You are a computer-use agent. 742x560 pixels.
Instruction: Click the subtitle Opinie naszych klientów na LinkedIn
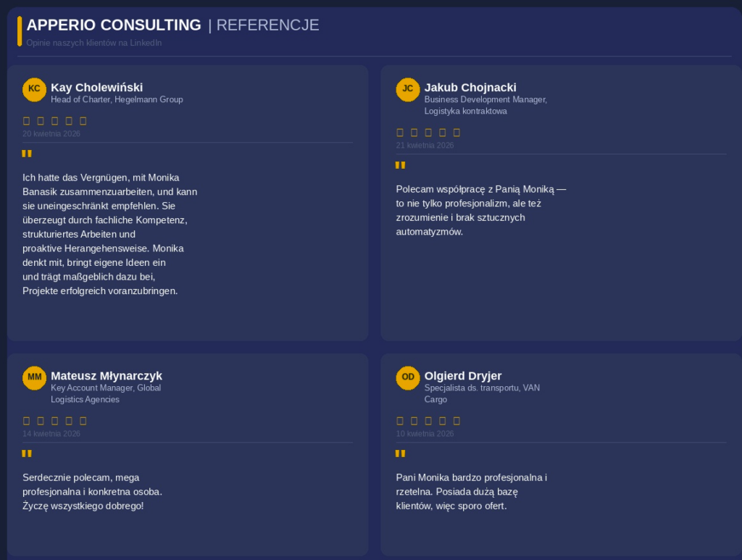[x=93, y=43]
